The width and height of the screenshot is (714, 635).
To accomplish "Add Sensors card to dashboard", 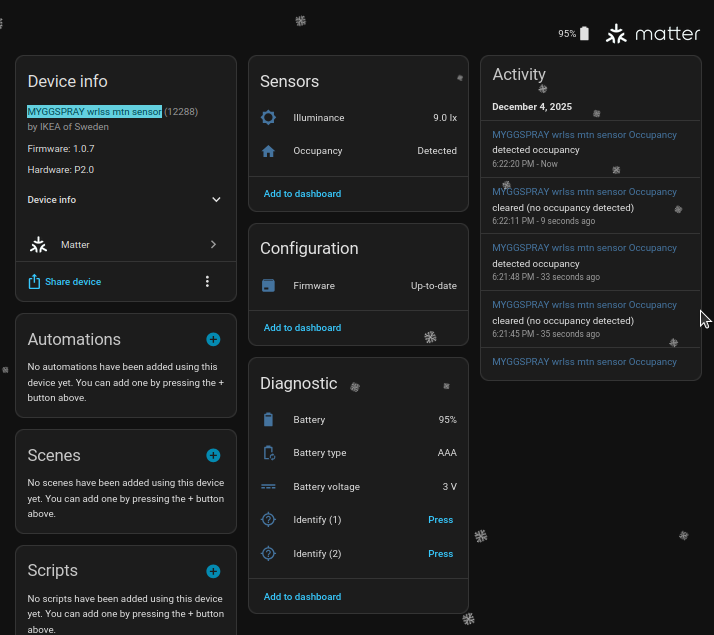I will 302,194.
